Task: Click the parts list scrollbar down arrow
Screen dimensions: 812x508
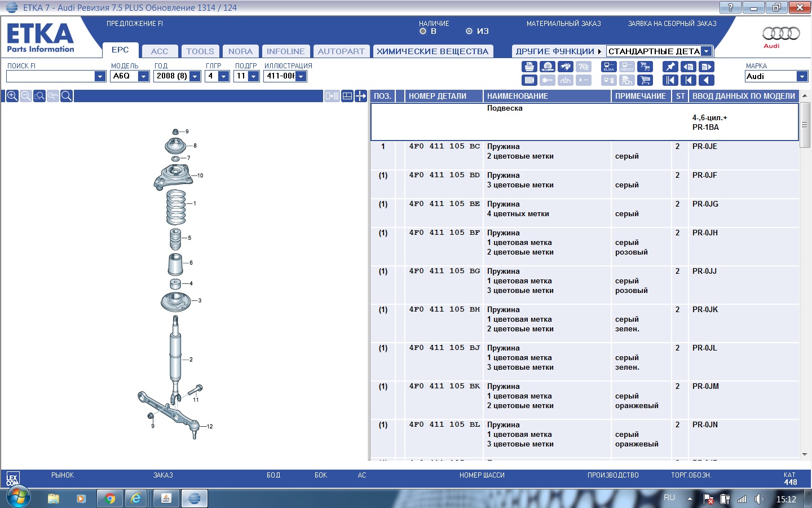Action: click(x=805, y=454)
